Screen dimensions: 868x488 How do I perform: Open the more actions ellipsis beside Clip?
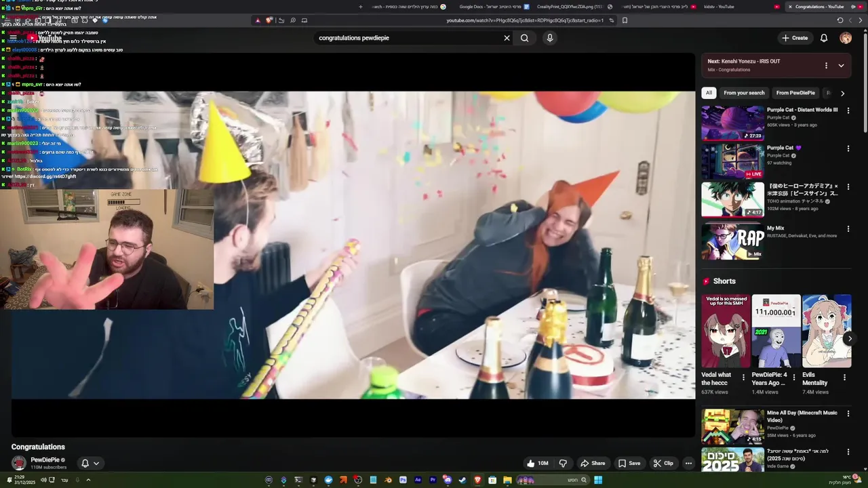click(x=688, y=464)
